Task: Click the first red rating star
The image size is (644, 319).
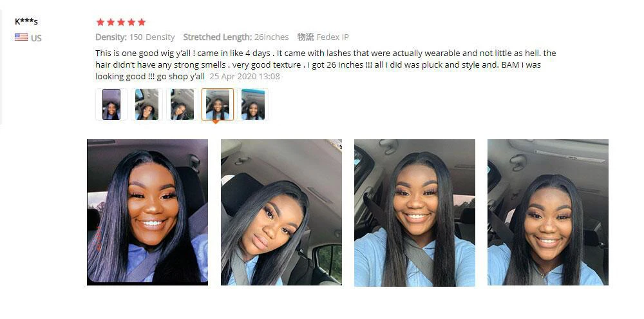Action: [x=100, y=22]
